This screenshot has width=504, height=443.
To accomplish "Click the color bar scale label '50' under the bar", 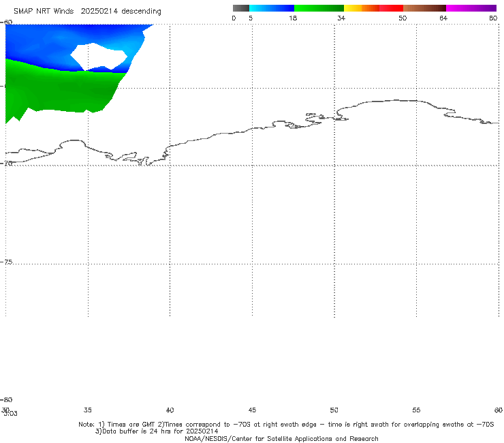I will point(403,18).
